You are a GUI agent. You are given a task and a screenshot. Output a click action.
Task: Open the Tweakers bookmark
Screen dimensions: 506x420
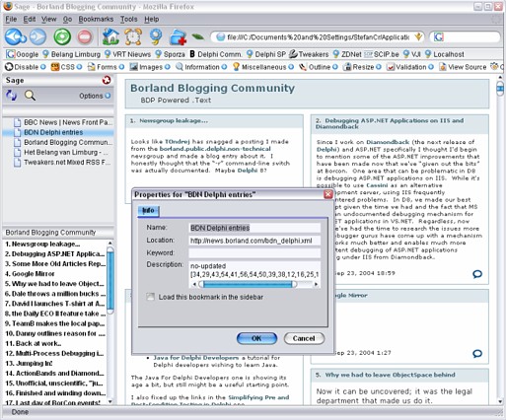[x=309, y=54]
